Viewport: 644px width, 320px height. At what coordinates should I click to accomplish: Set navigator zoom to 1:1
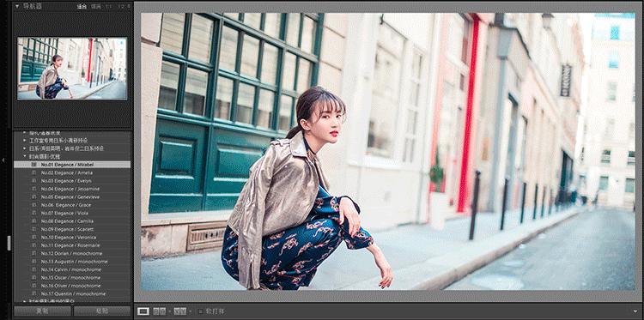tap(108, 7)
